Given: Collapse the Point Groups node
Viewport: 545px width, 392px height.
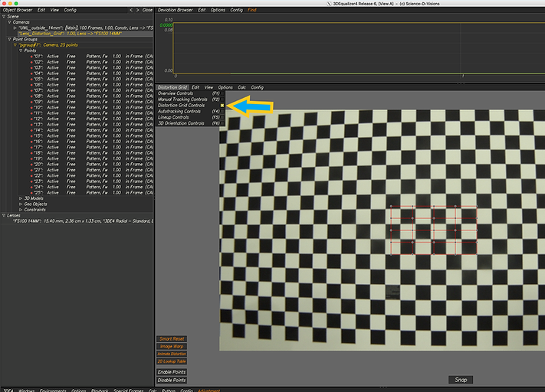Looking at the screenshot, I should (9, 39).
